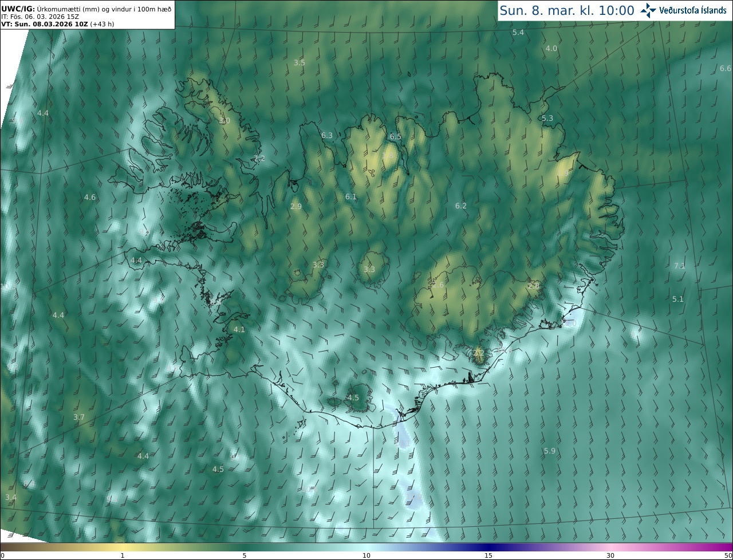
Task: Click the 6.1 value on the map
Action: pos(351,196)
